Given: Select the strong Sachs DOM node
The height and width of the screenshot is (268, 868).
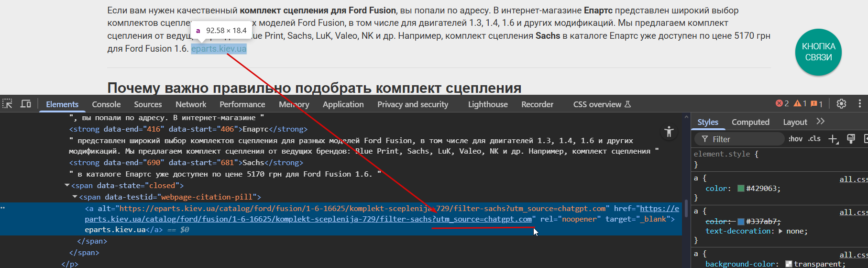Looking at the screenshot, I should point(187,163).
